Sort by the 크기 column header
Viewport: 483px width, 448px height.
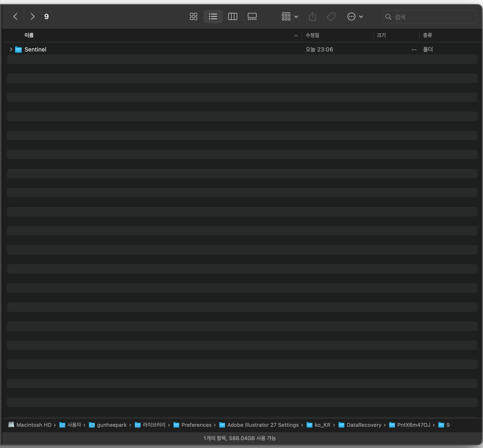point(381,35)
